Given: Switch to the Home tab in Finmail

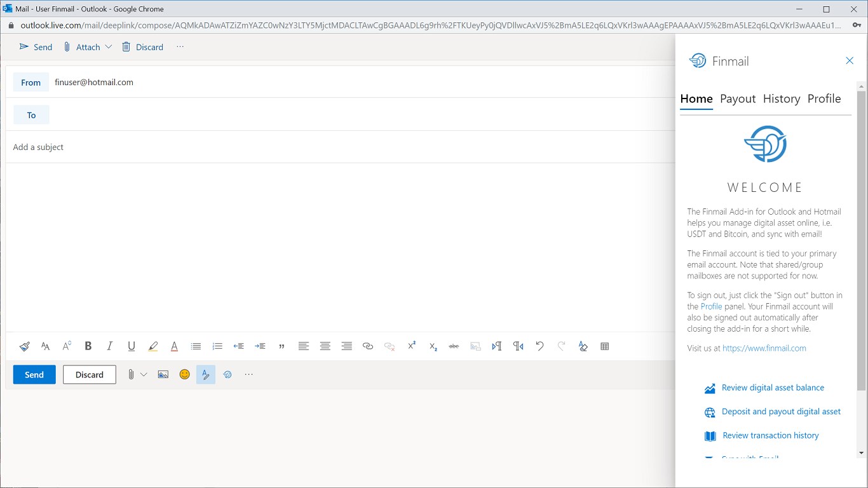Looking at the screenshot, I should pos(696,98).
